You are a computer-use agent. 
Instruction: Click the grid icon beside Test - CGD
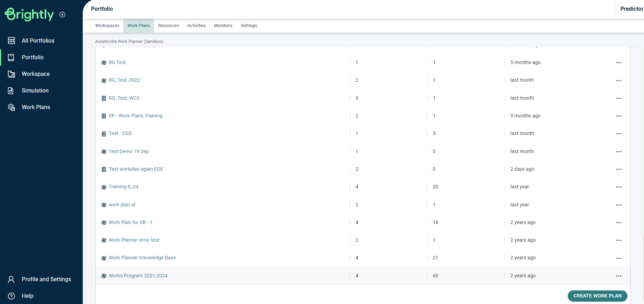click(x=104, y=134)
